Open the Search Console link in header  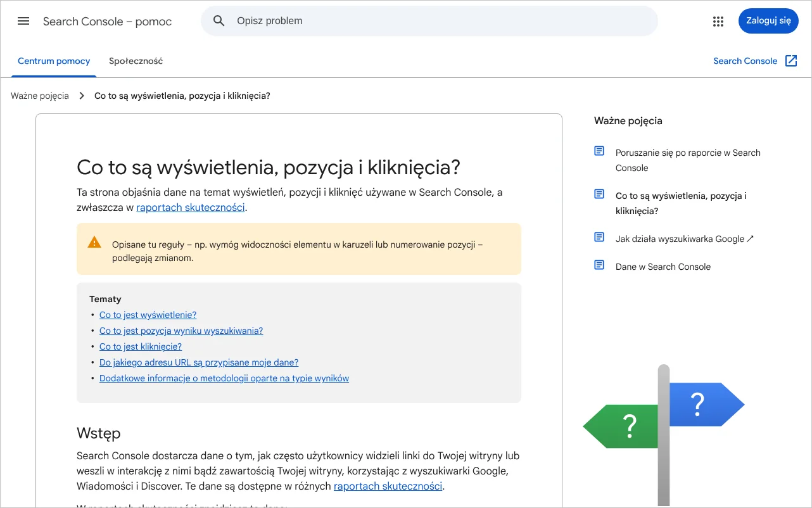tap(745, 61)
